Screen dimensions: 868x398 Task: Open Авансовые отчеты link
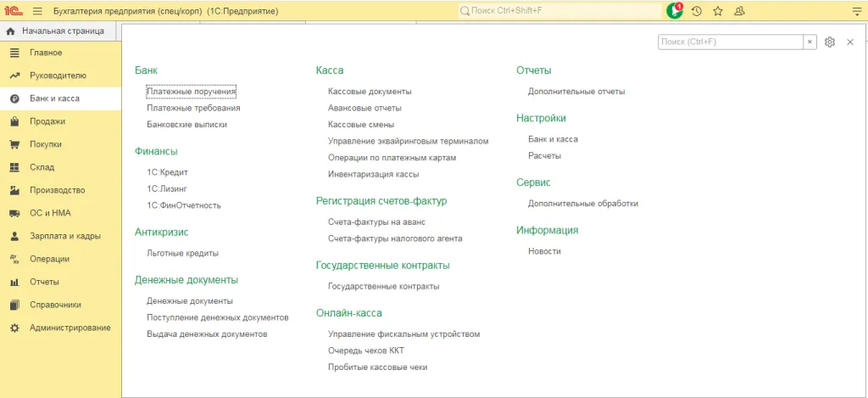click(364, 108)
